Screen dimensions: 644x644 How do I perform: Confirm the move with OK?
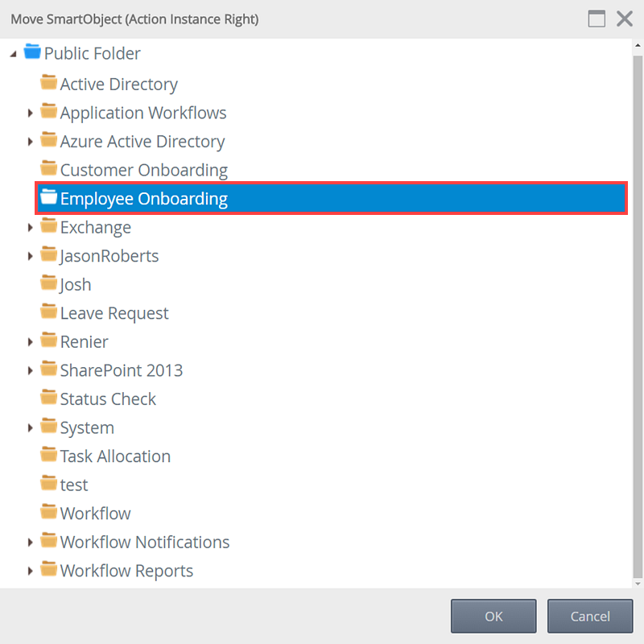point(493,617)
